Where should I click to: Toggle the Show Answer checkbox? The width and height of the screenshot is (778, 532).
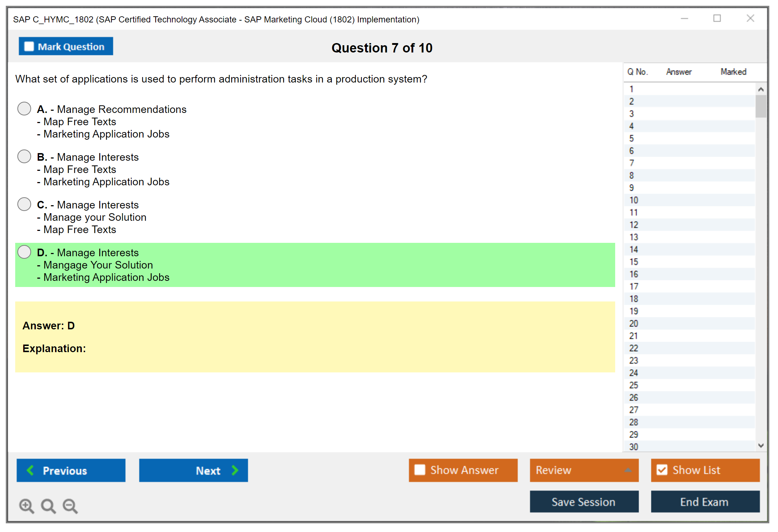click(x=420, y=470)
